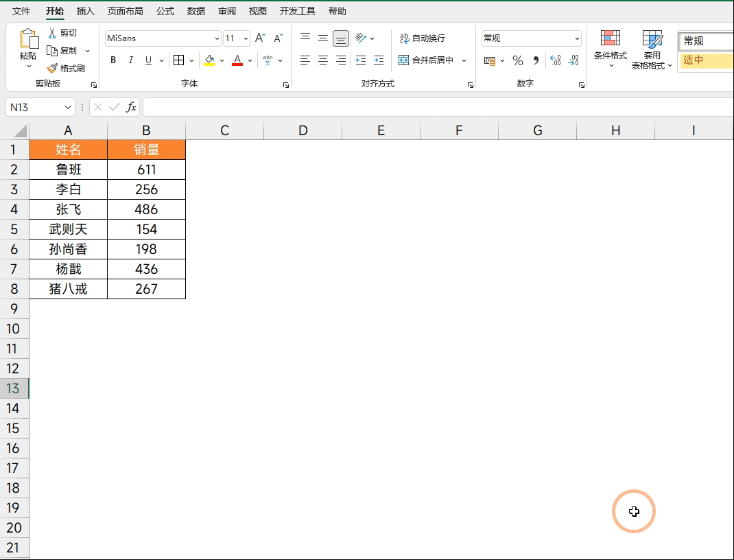
Task: Click the Format Painter (格式刷) icon
Action: (x=52, y=69)
